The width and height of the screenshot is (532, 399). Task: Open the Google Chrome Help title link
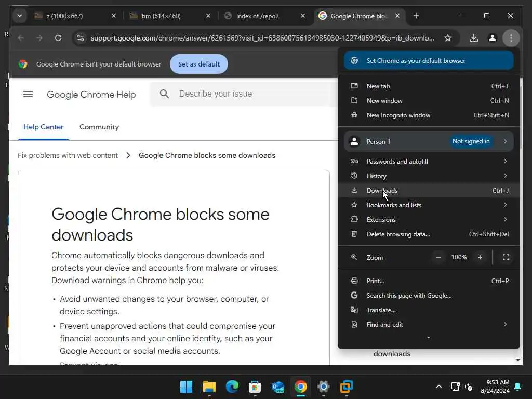coord(91,95)
